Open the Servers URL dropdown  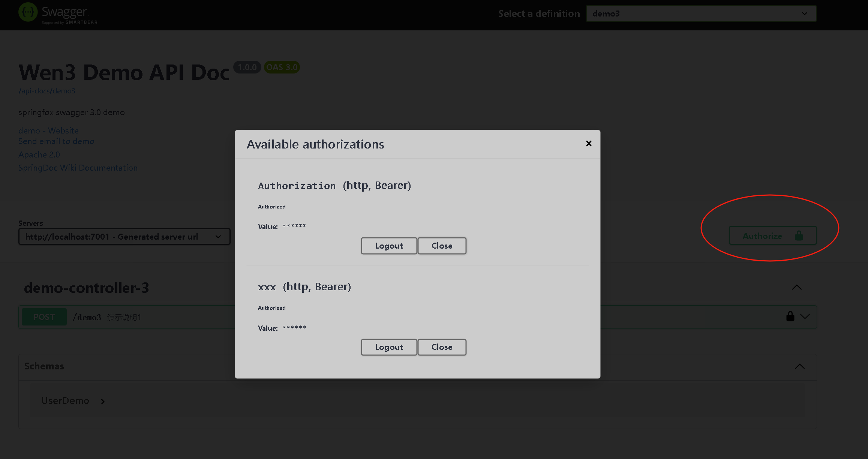pyautogui.click(x=124, y=237)
